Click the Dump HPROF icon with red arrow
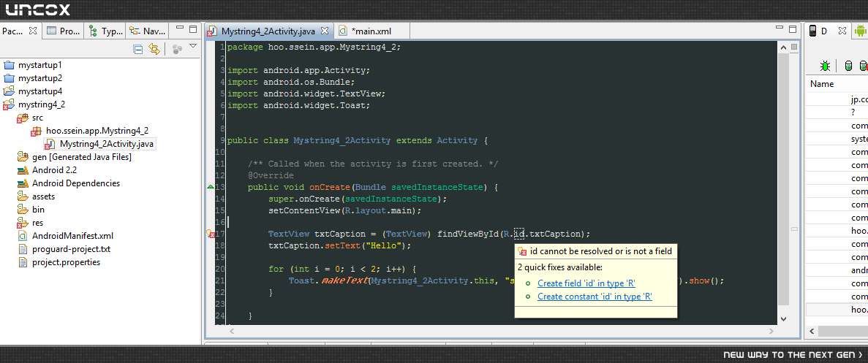The image size is (868, 363). pyautogui.click(x=864, y=66)
